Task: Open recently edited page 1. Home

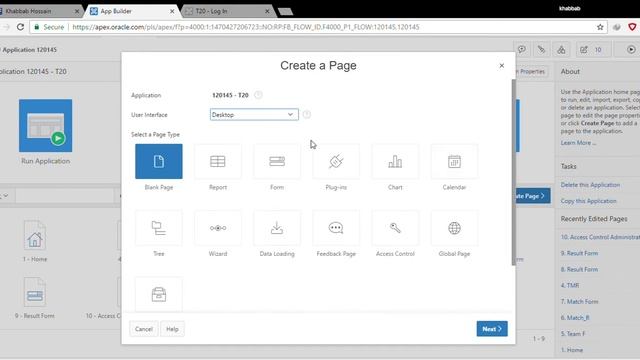Action: 571,350
